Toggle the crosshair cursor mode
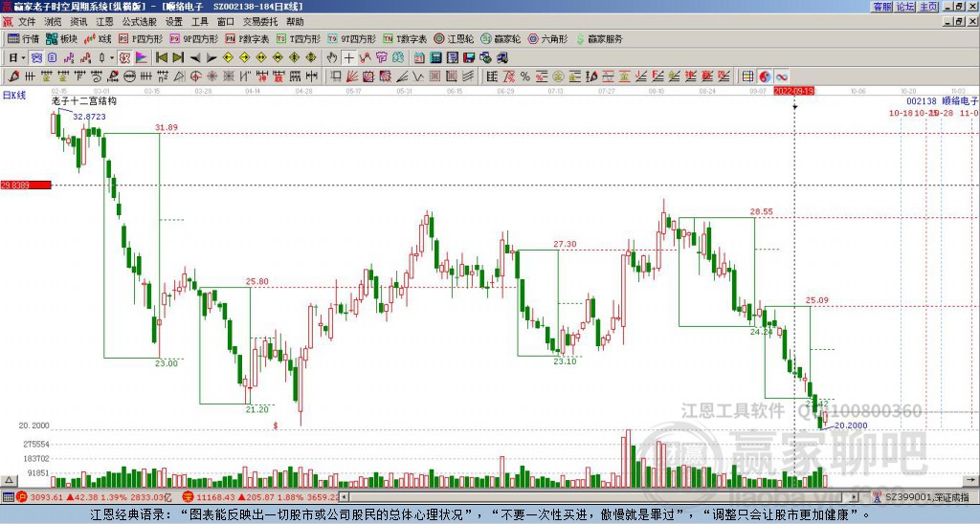This screenshot has width=980, height=524. [x=349, y=57]
